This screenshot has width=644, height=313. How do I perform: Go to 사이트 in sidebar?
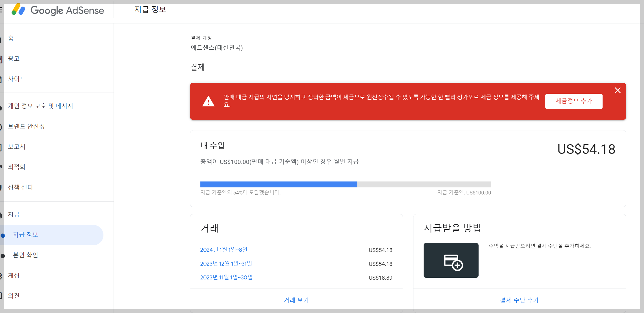click(17, 79)
